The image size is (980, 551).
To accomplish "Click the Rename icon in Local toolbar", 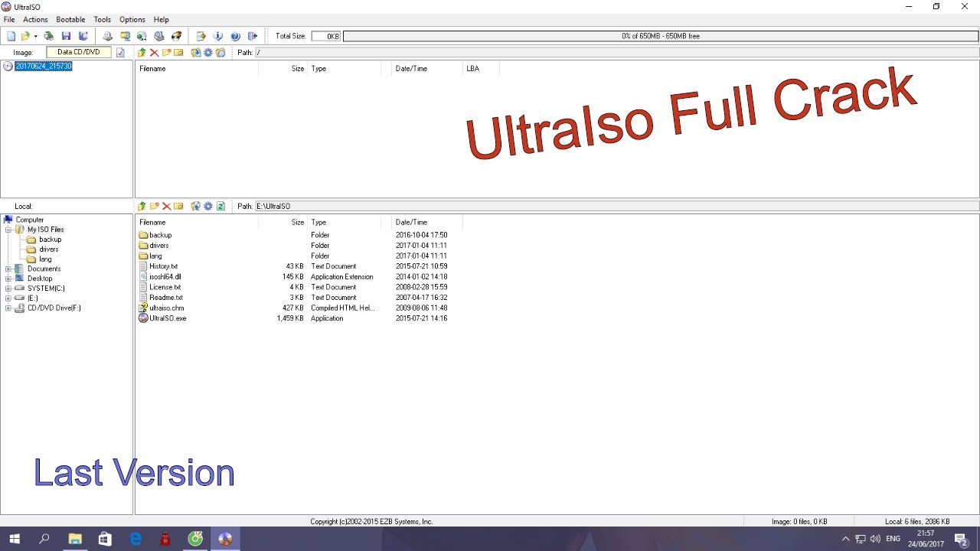I will coord(178,207).
